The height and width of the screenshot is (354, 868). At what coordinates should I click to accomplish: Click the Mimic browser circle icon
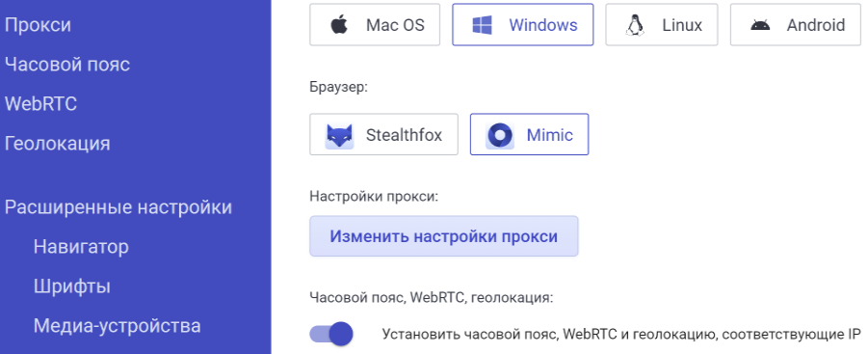[x=500, y=135]
